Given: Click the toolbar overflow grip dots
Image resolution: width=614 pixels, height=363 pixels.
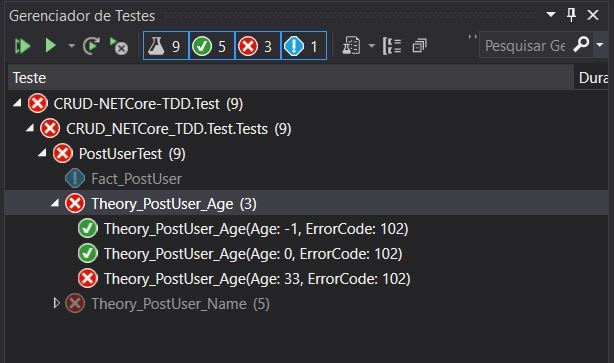Looking at the screenshot, I should [x=473, y=37].
